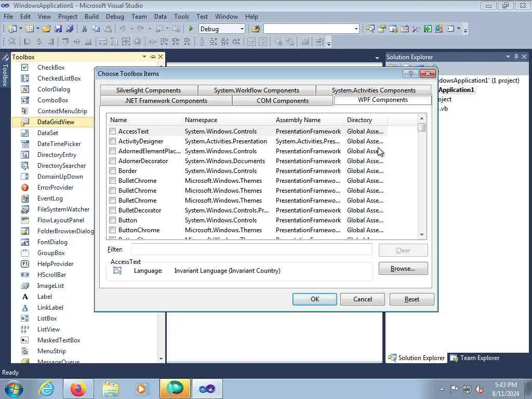Click the Make Same Width icon
Viewport: 532px width, 399px height.
103,42
